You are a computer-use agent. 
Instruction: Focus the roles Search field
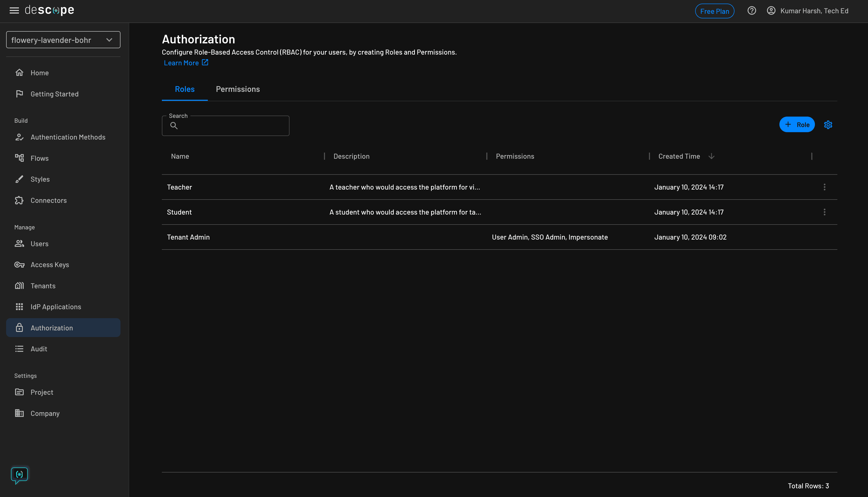coord(232,126)
